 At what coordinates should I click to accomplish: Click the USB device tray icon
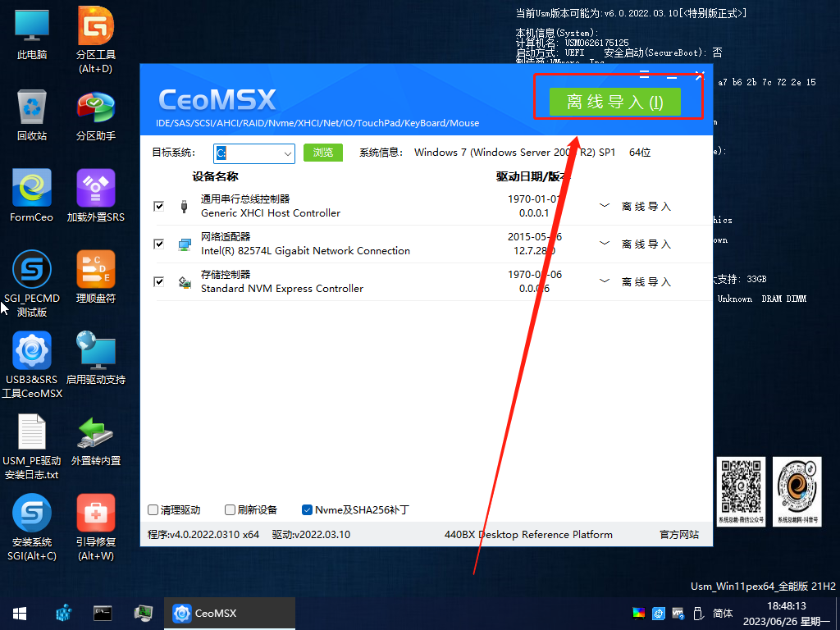tap(697, 614)
